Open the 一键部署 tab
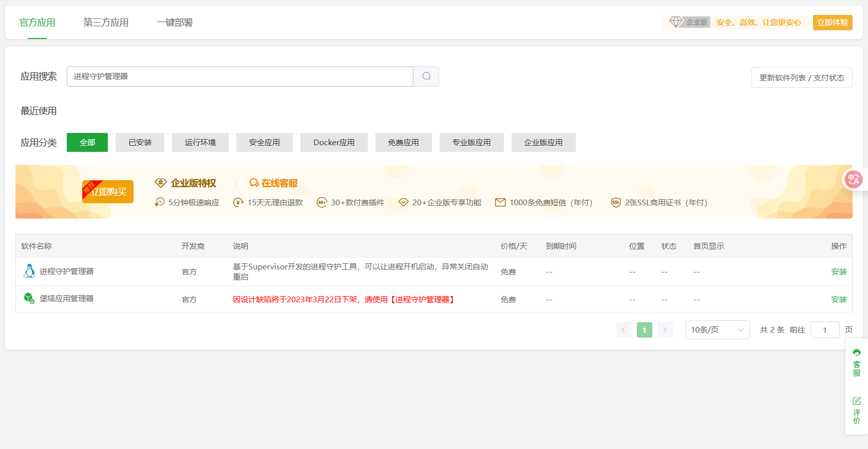 [x=175, y=23]
